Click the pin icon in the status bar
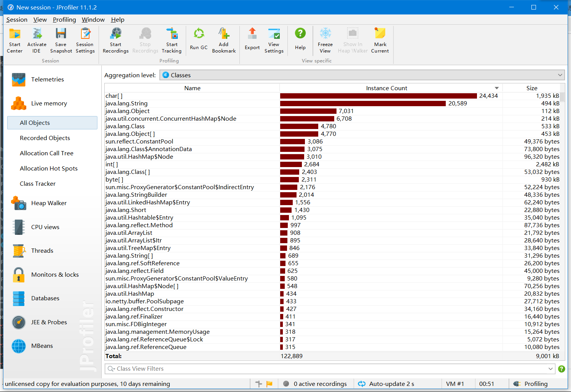Viewport: 571px width, 392px height. 259,384
